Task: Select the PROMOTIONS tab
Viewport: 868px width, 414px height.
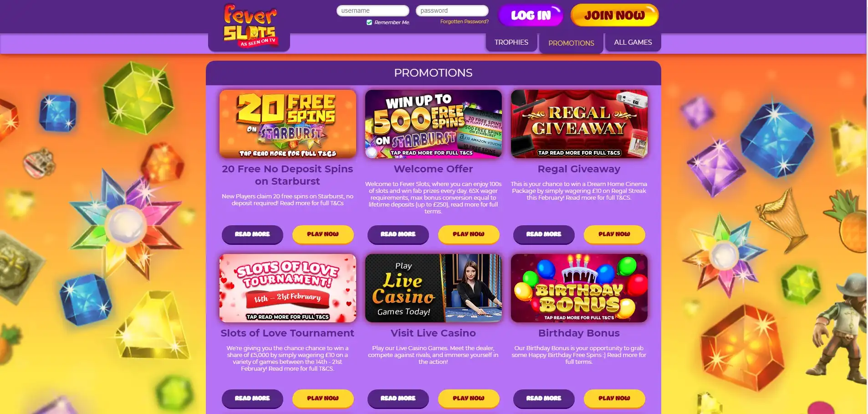Action: click(x=571, y=43)
